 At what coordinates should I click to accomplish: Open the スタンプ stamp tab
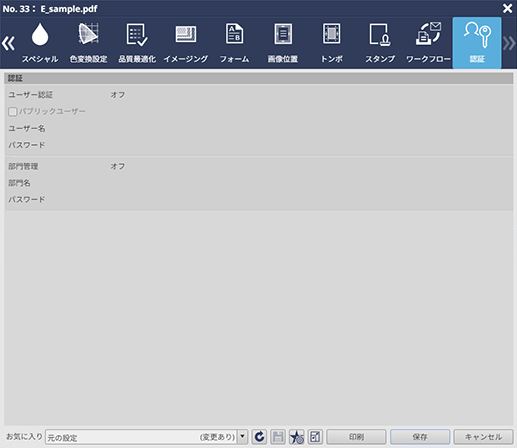(x=380, y=43)
